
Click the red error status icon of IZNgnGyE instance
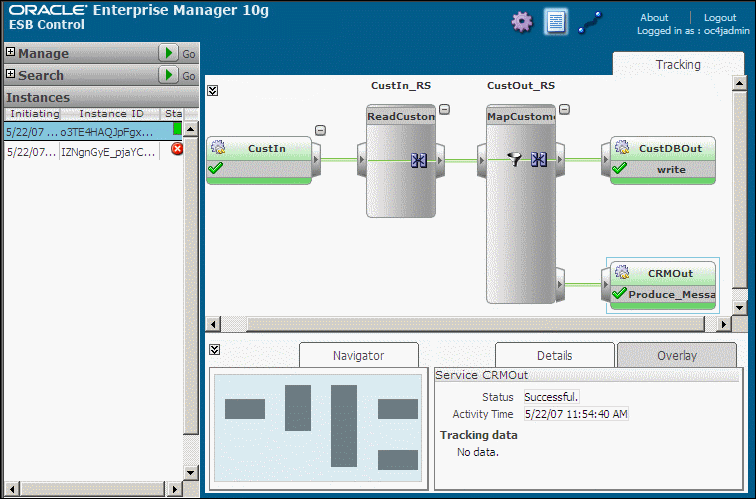177,149
